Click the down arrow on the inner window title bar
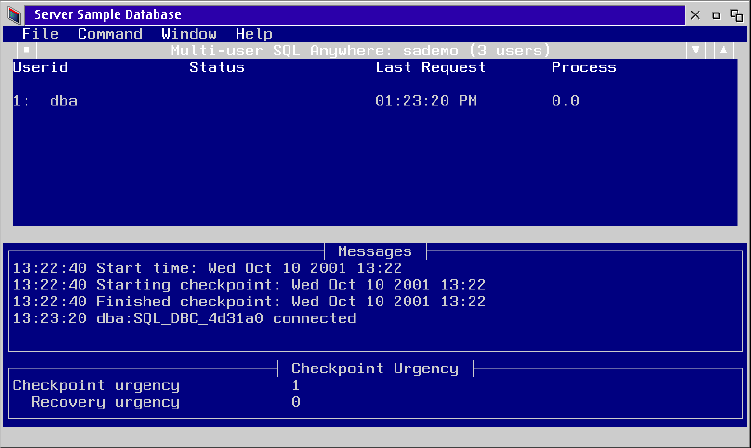This screenshot has width=751, height=448. click(x=696, y=50)
